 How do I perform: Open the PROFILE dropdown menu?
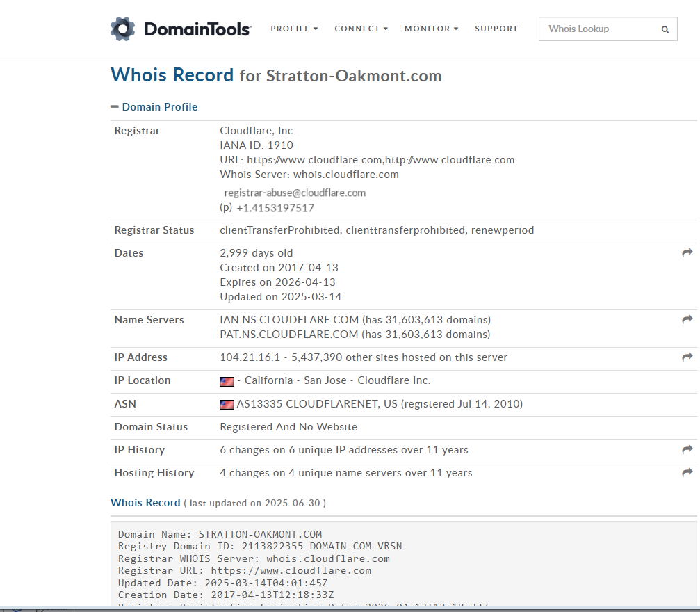294,29
